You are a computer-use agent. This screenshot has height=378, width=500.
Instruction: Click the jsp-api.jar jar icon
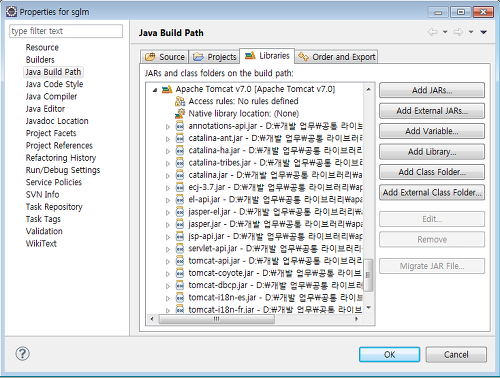(180, 237)
